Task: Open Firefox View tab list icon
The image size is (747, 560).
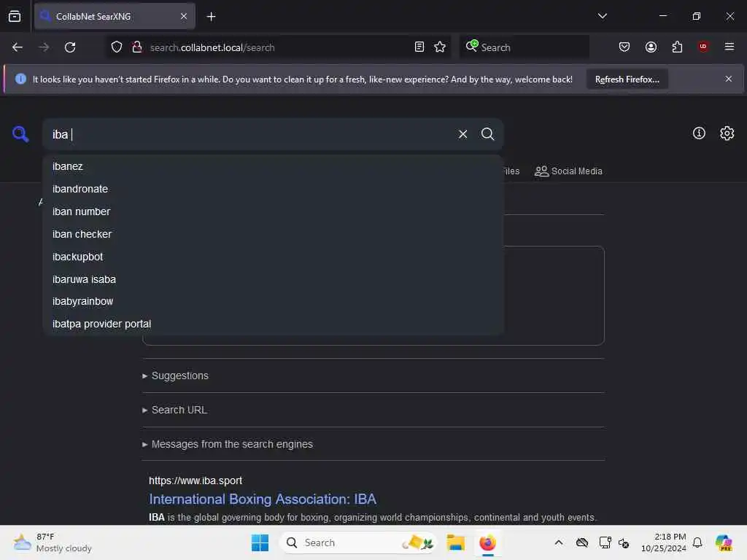Action: click(x=15, y=16)
